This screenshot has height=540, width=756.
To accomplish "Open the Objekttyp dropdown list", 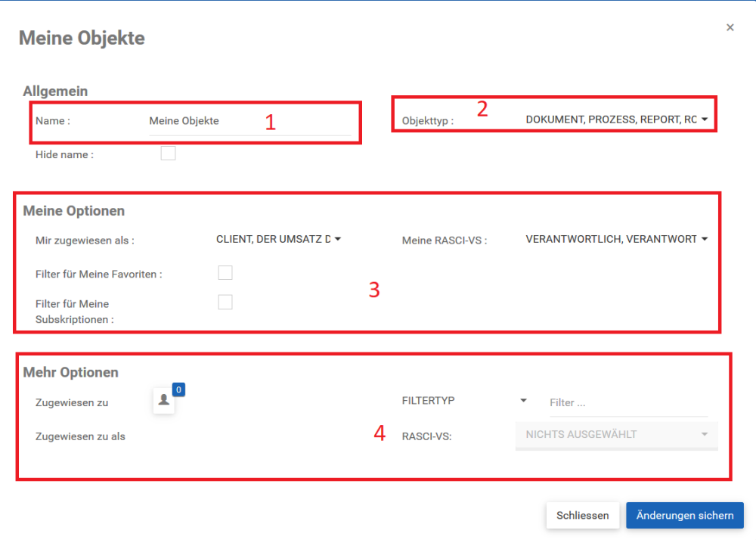I will (611, 119).
